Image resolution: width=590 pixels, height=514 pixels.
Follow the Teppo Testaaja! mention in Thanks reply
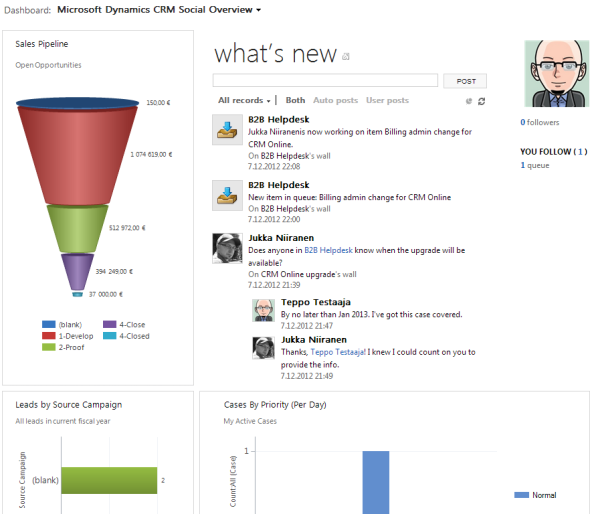pos(338,352)
